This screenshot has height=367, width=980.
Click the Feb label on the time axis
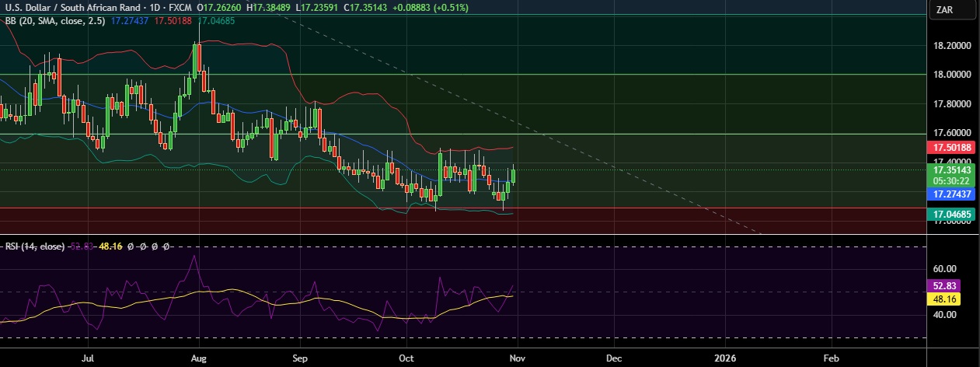[x=830, y=359]
